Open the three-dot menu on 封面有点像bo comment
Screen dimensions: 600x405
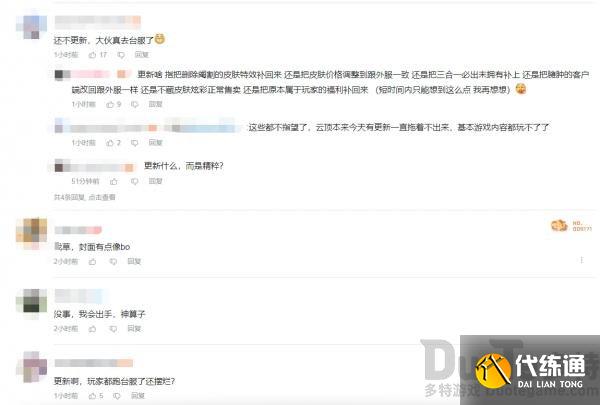(x=582, y=260)
